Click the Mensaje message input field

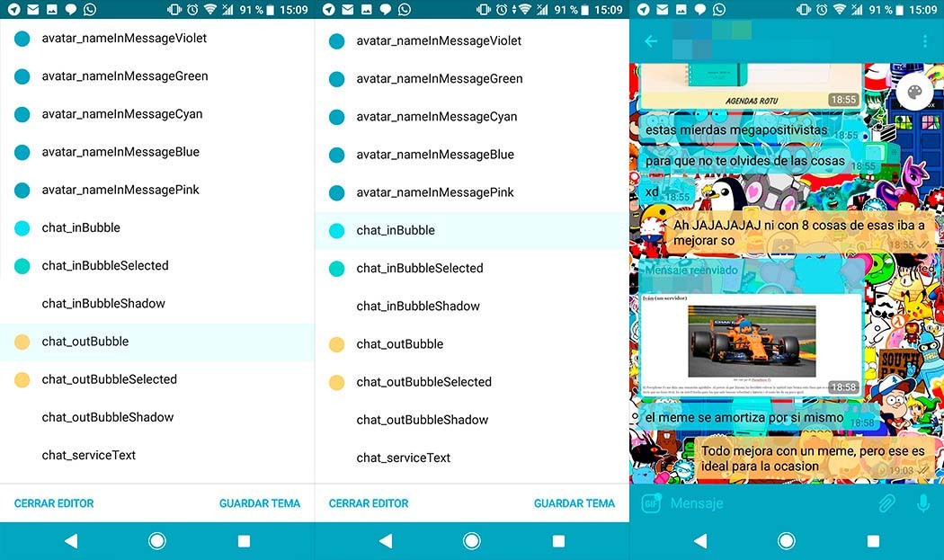(770, 502)
